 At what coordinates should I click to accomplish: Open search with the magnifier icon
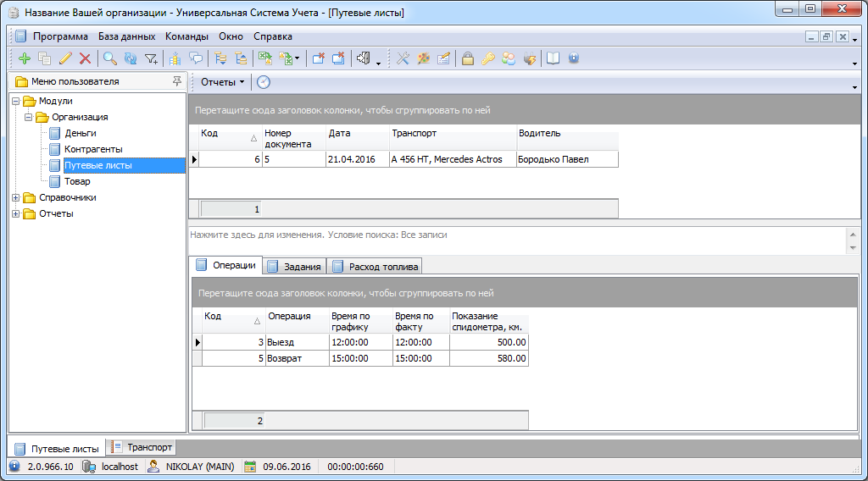tap(110, 58)
